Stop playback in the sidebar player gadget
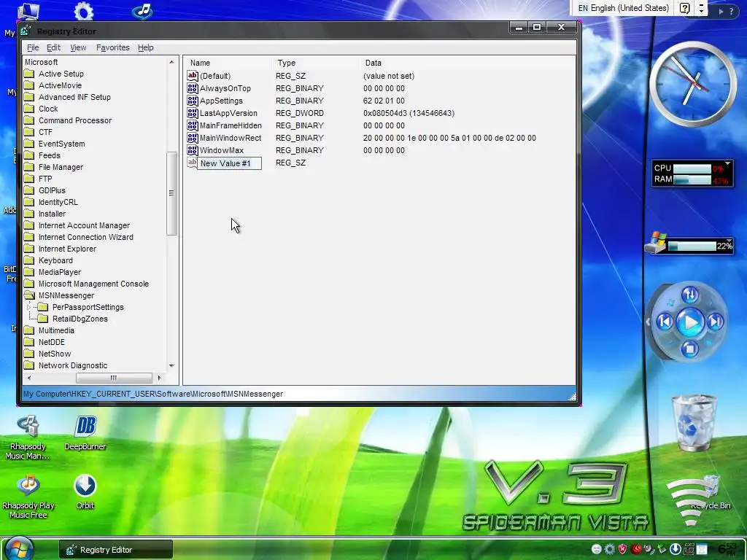This screenshot has width=747, height=560. (x=689, y=349)
